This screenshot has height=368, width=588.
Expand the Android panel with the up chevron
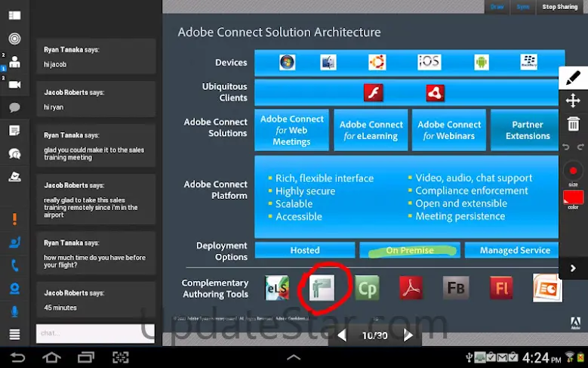click(x=294, y=357)
